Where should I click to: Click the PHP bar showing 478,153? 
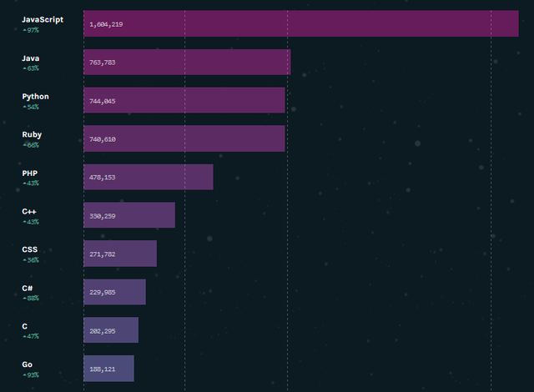(x=149, y=177)
